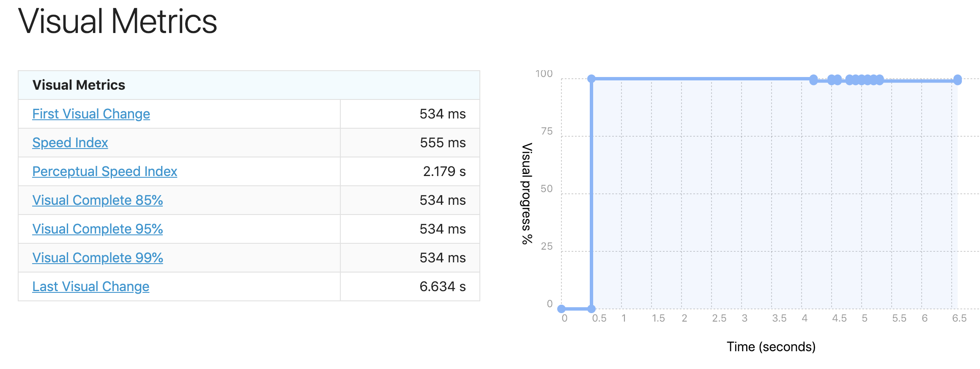Click the 555 ms Speed Index value
This screenshot has width=980, height=369.
coord(443,143)
